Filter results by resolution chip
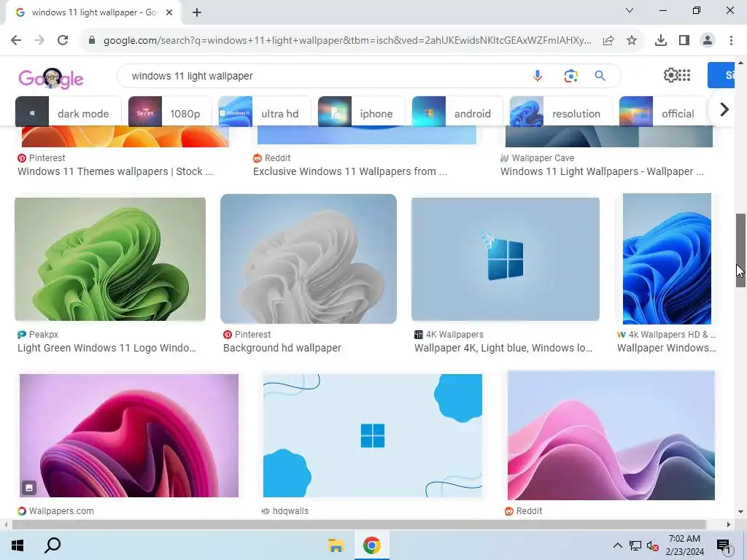Viewport: 747px width, 560px height. click(x=561, y=112)
